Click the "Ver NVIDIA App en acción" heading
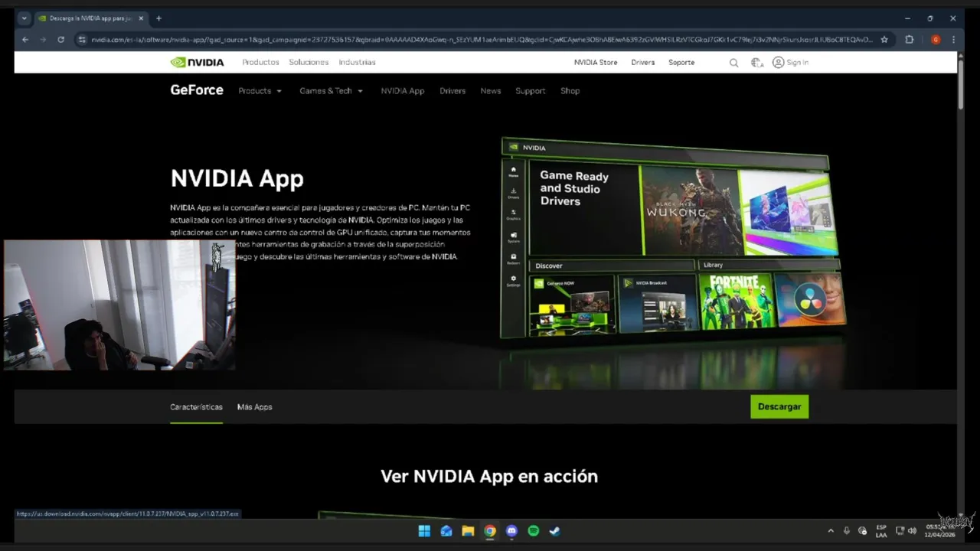The width and height of the screenshot is (980, 551). [x=489, y=476]
